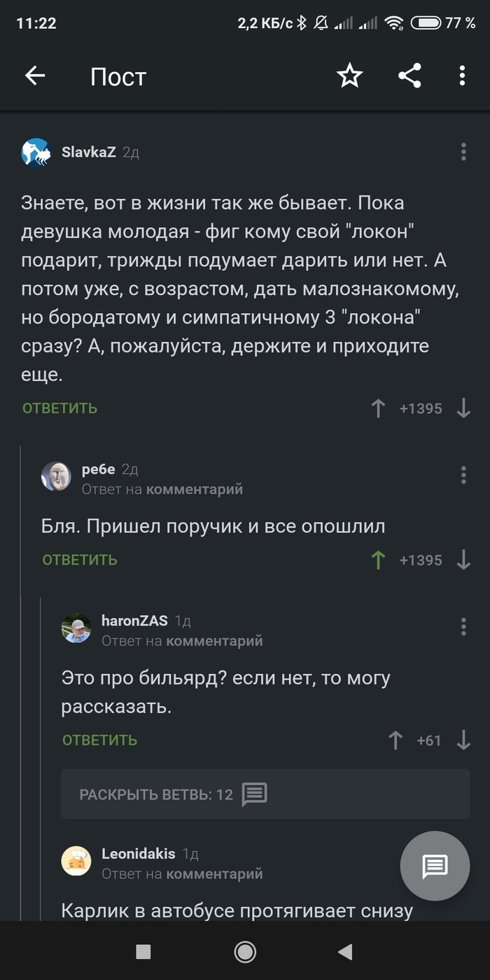Open recent apps with square button
The height and width of the screenshot is (980, 490).
click(143, 951)
